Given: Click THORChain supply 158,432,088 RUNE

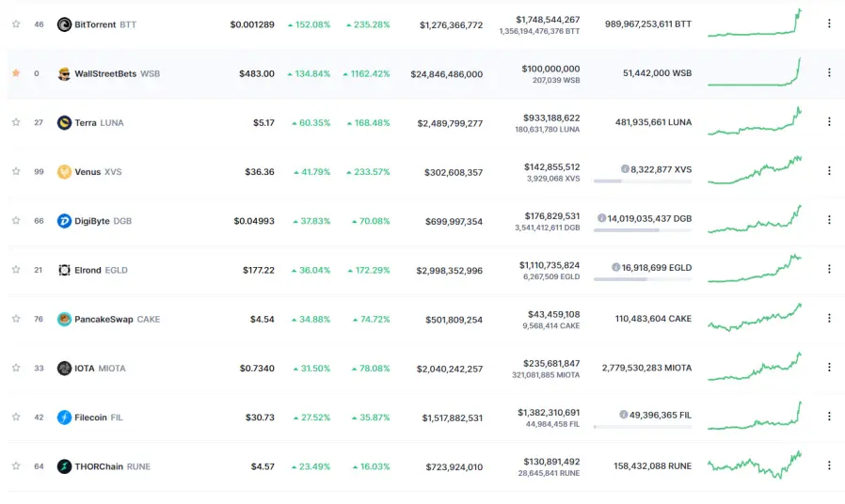Looking at the screenshot, I should tap(653, 466).
